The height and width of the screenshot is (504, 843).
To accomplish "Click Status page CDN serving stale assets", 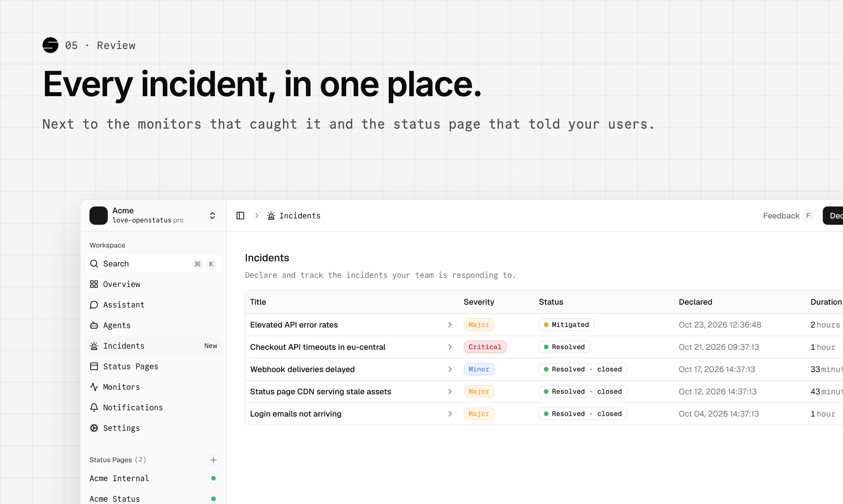I will pyautogui.click(x=321, y=392).
